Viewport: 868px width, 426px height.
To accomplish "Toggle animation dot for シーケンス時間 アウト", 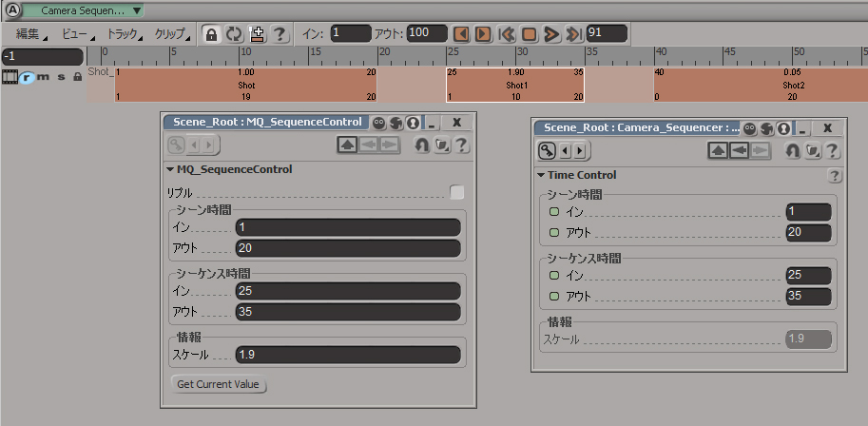I will tap(553, 296).
